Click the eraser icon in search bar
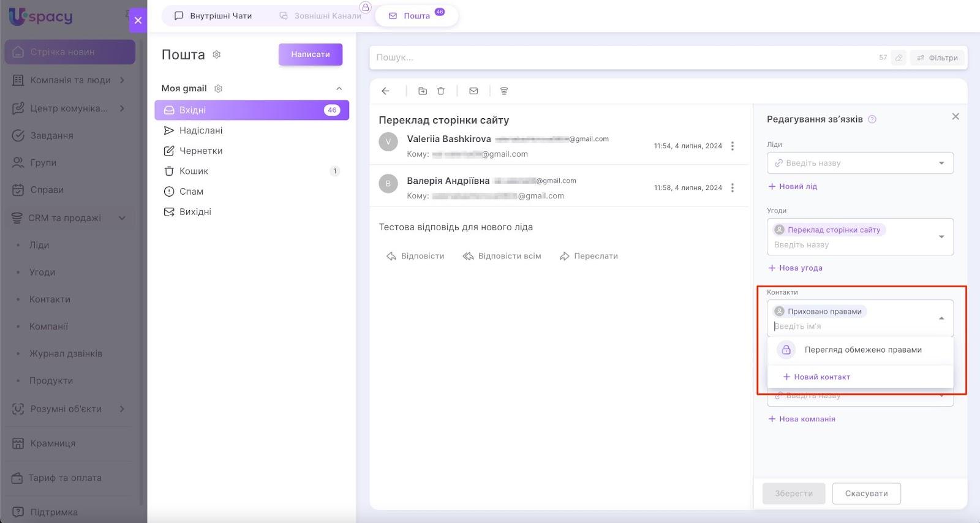This screenshot has width=980, height=523. pyautogui.click(x=899, y=58)
